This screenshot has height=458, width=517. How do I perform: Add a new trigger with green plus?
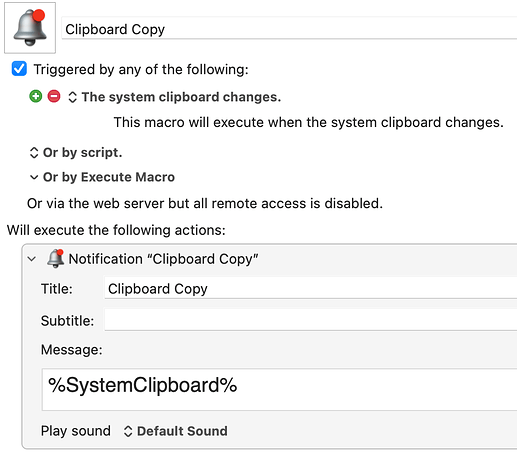[x=36, y=96]
